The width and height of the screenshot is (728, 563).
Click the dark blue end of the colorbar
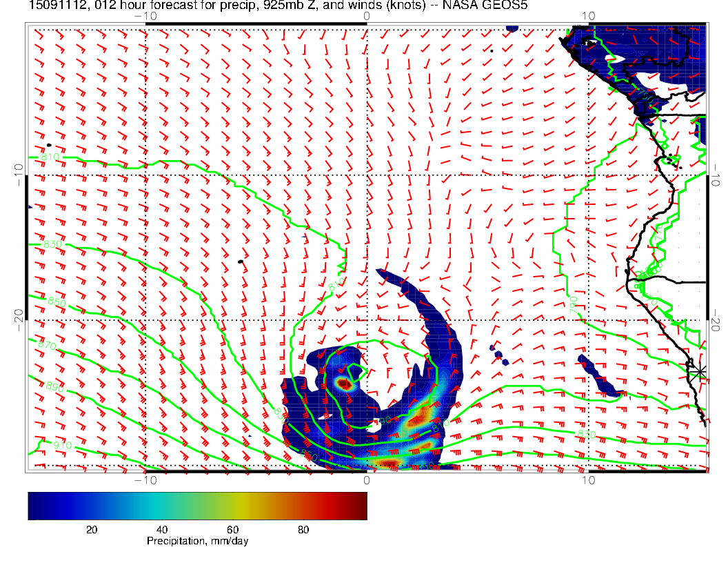pos(34,505)
